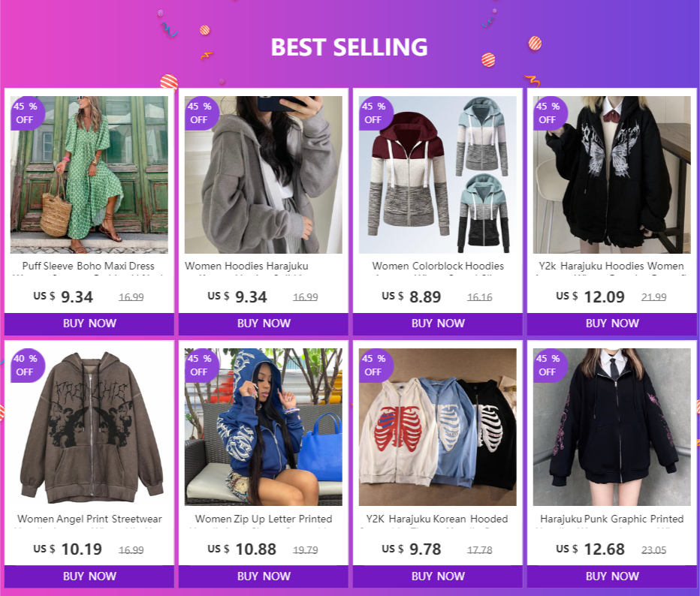Viewport: 700px width, 596px height.
Task: Click BUY NOW under Harajuku Punk Graphic Printed
Action: coord(612,576)
